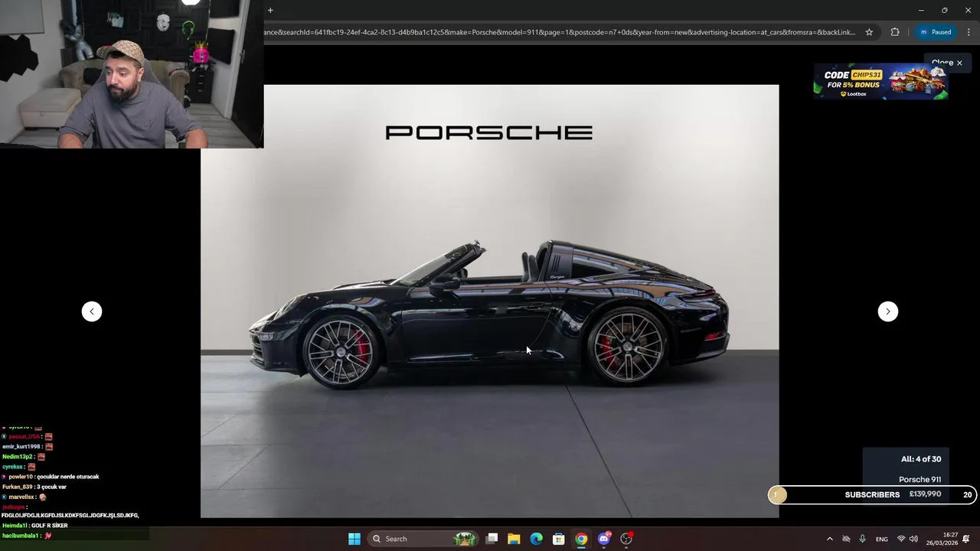Click the taskbar Search box
The height and width of the screenshot is (551, 980).
pos(423,539)
